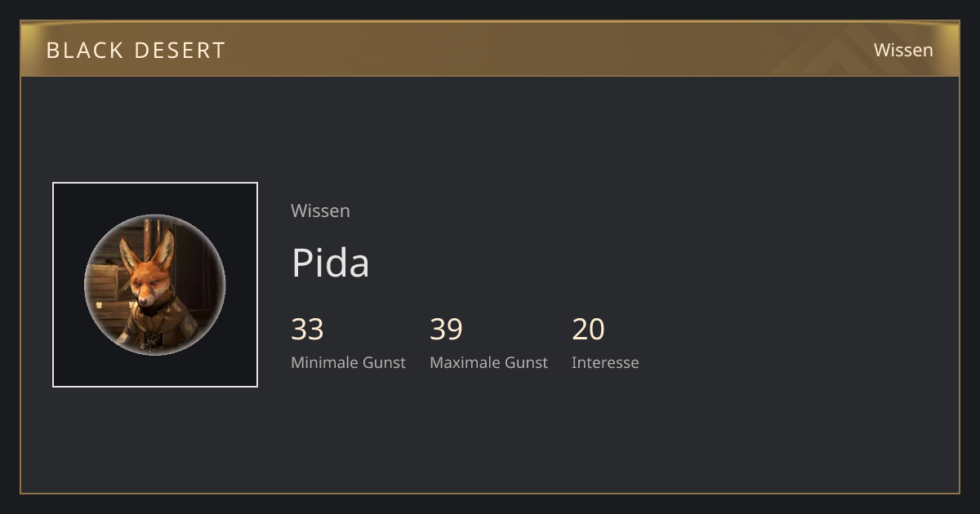Viewport: 980px width, 514px height.
Task: Click the Minimale Gunst label
Action: (348, 362)
